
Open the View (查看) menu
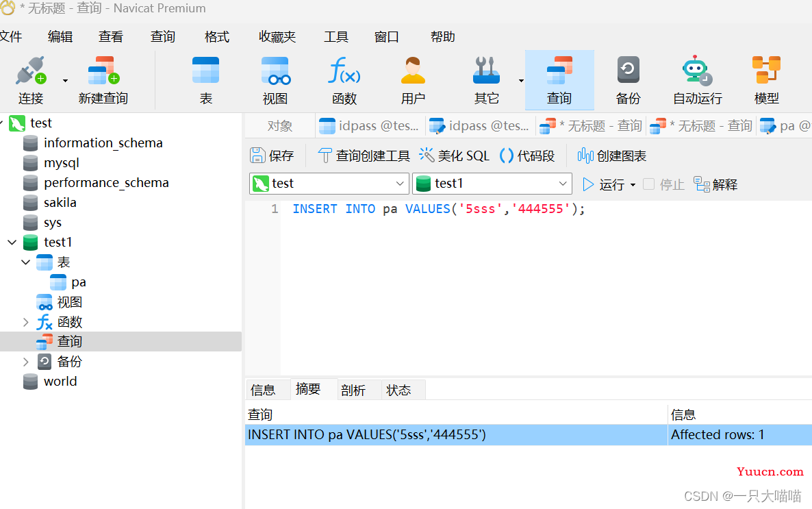111,37
